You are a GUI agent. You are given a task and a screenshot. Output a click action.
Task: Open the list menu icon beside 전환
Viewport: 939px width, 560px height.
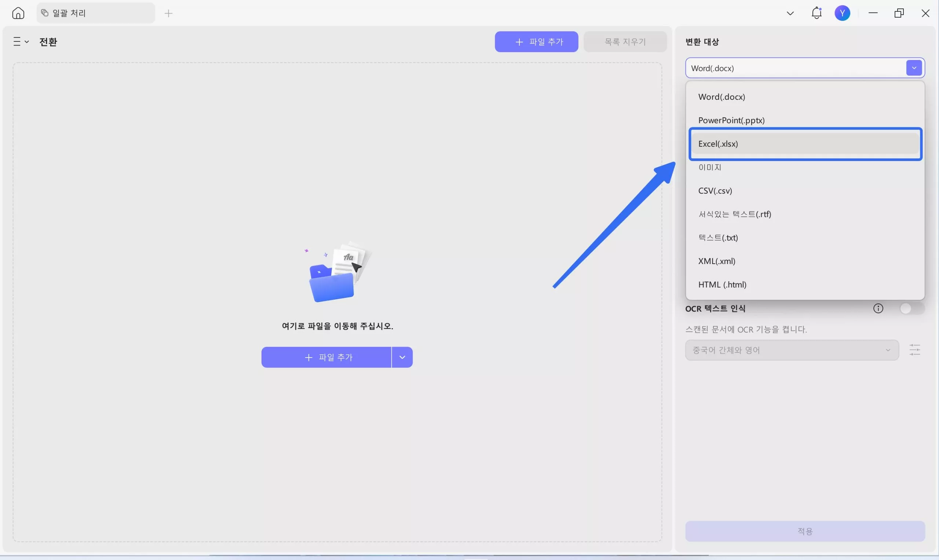pos(21,41)
